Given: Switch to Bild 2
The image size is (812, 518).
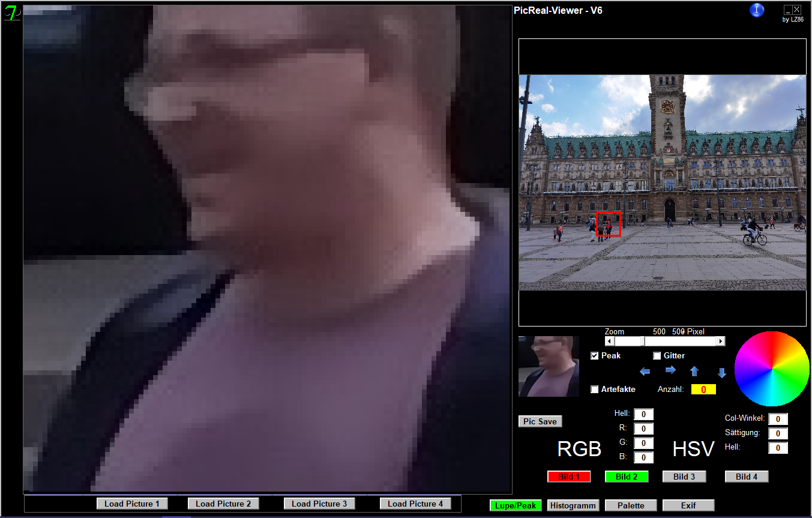Looking at the screenshot, I should coord(627,477).
